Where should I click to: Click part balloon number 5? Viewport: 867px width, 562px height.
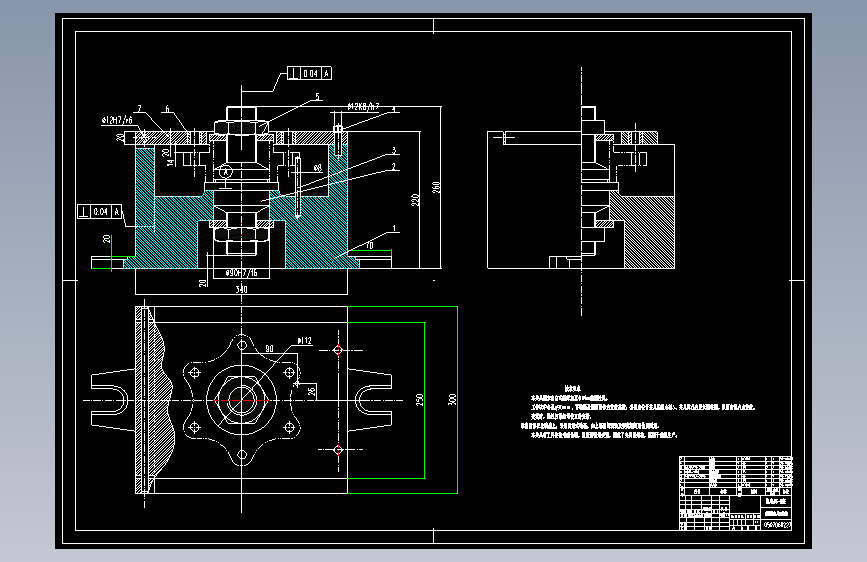pyautogui.click(x=317, y=97)
